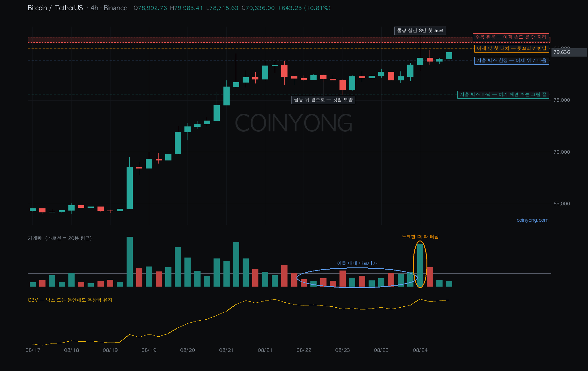Click the L78,715.63 low value
Image resolution: width=588 pixels, height=371 pixels.
pos(222,8)
